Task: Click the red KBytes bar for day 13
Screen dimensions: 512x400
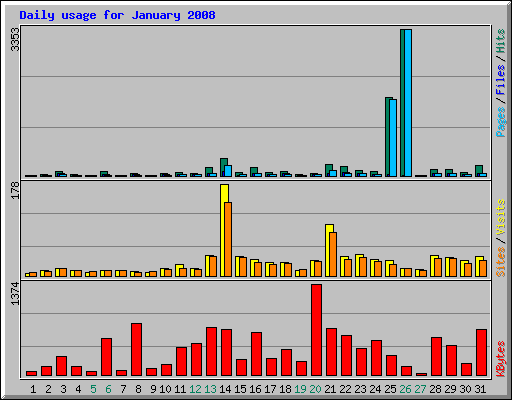Action: (x=211, y=351)
